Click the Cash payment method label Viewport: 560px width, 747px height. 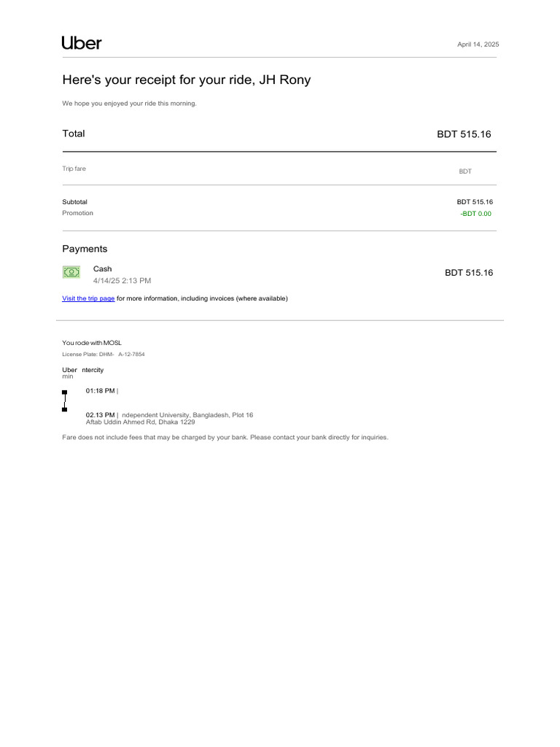(x=103, y=268)
